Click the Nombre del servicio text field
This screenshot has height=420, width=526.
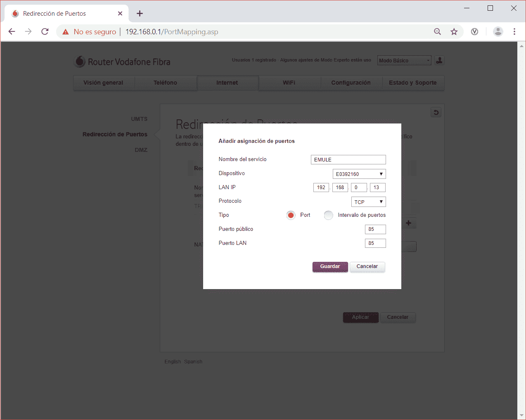(348, 160)
